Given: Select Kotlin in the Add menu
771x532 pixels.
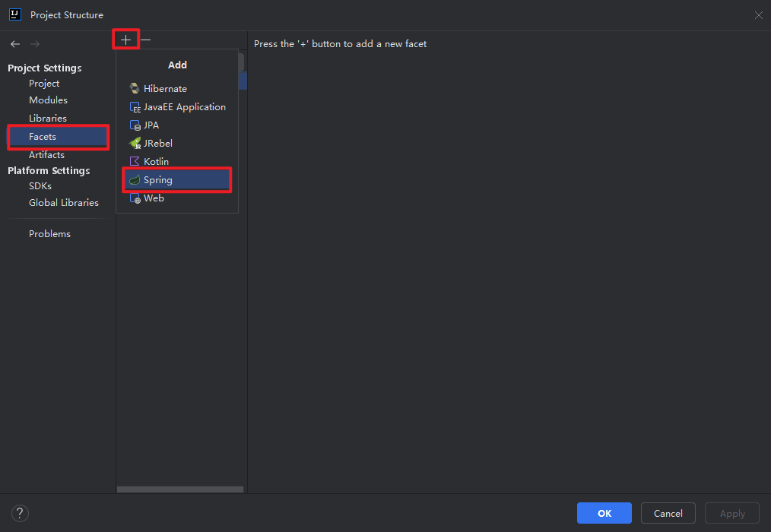Looking at the screenshot, I should coord(177,161).
